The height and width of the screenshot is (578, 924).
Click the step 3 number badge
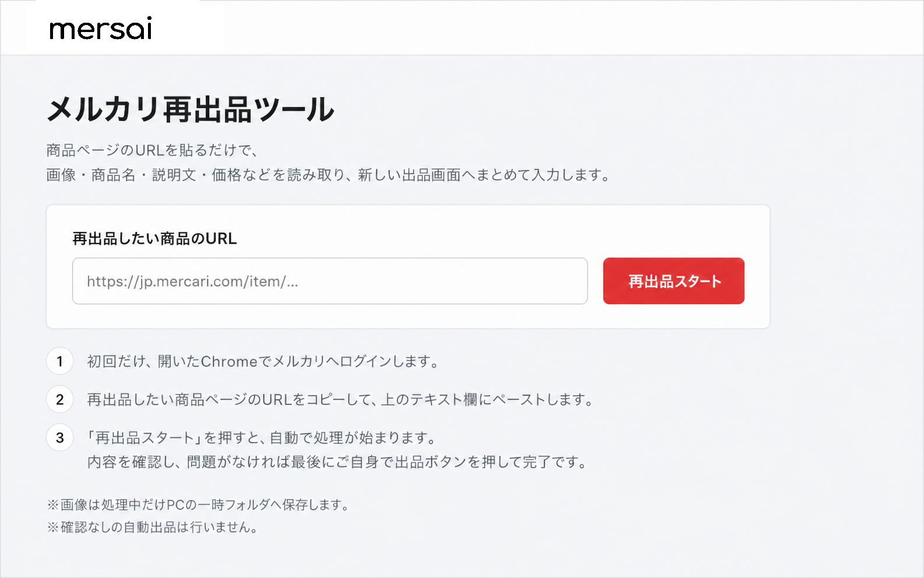coord(59,438)
